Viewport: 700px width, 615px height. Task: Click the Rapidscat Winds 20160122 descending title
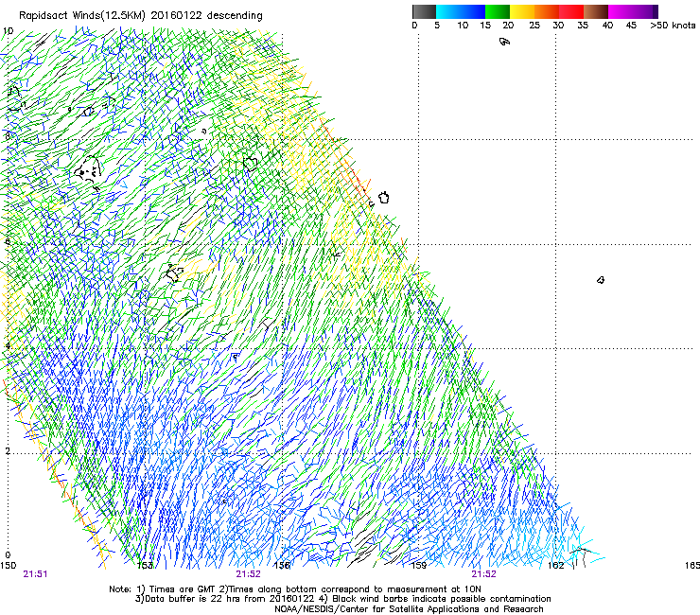point(141,16)
